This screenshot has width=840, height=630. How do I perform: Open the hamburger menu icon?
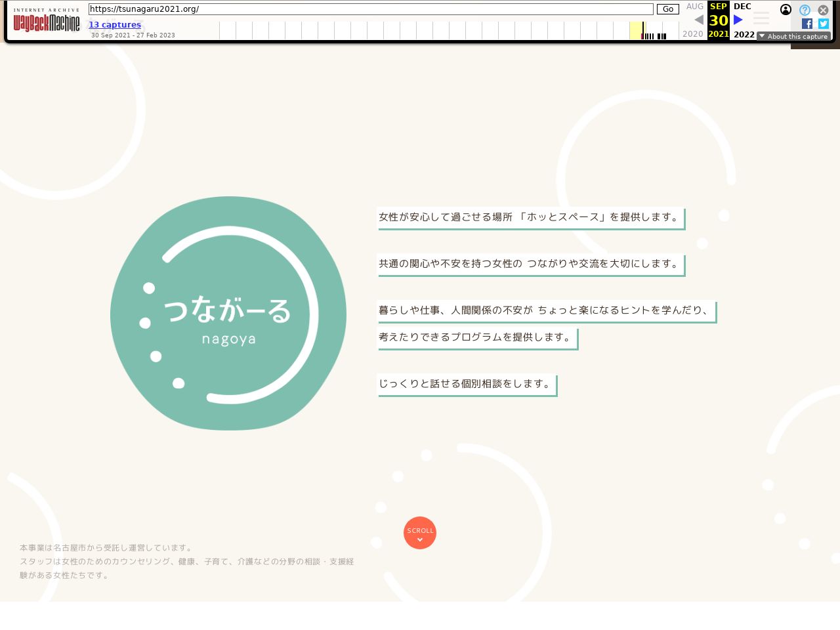[761, 18]
